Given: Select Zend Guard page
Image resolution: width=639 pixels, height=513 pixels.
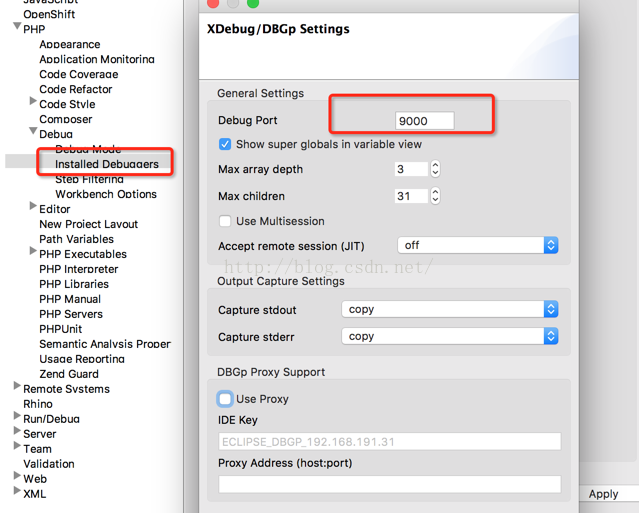Looking at the screenshot, I should click(x=69, y=374).
